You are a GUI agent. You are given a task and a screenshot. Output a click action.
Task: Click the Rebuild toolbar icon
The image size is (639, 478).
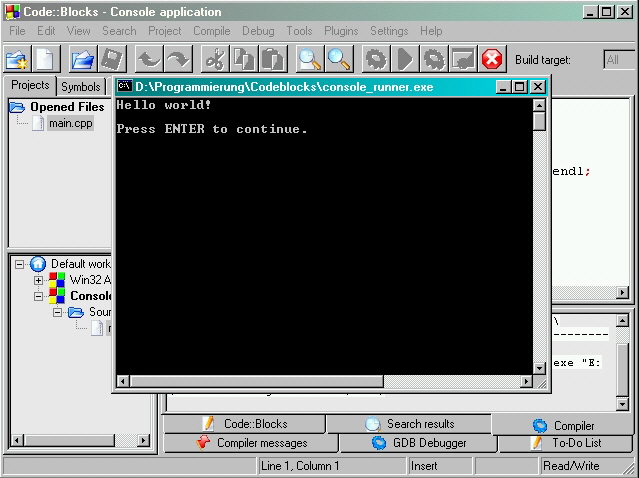point(463,59)
